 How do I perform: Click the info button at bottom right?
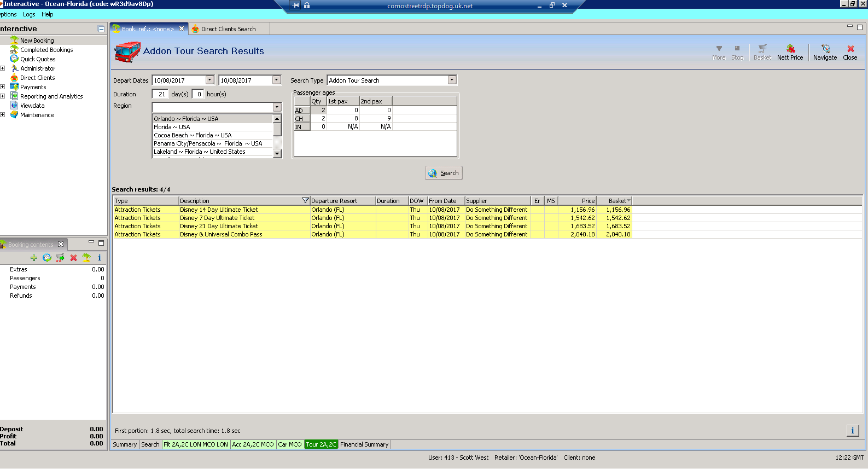click(x=853, y=431)
